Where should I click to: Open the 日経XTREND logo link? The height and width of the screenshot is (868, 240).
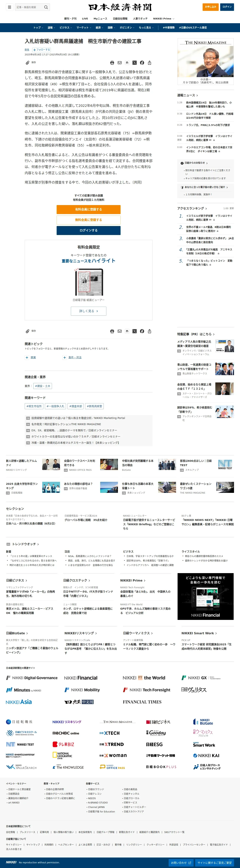point(111,744)
